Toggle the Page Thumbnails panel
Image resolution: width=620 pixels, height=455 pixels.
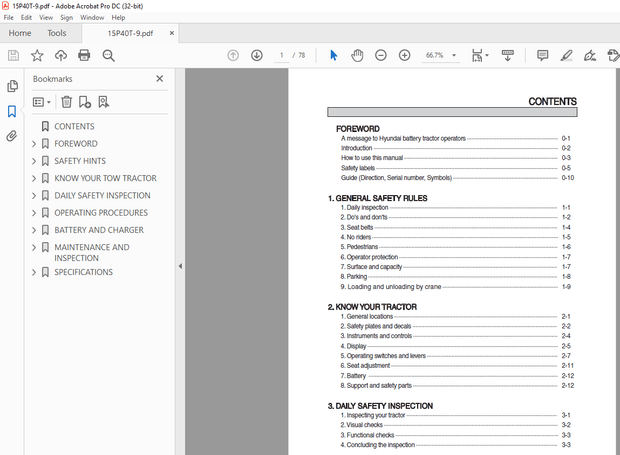coord(12,87)
